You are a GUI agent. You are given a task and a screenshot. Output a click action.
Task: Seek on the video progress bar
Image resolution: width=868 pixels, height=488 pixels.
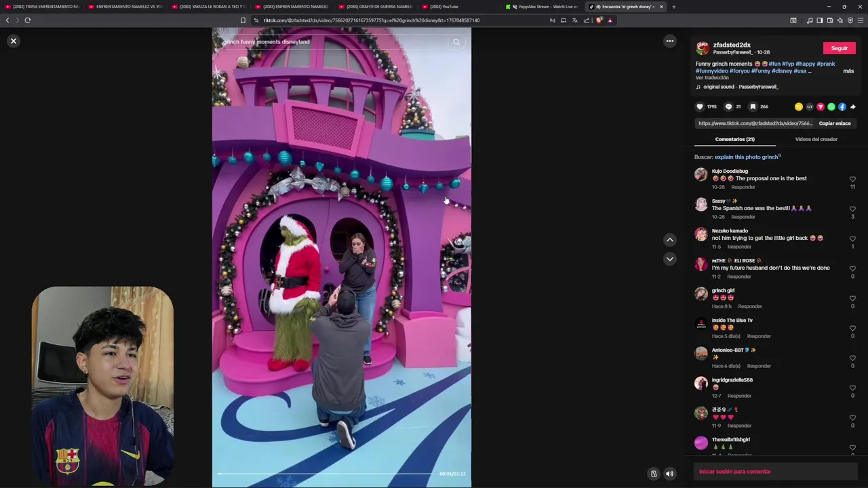[325, 474]
